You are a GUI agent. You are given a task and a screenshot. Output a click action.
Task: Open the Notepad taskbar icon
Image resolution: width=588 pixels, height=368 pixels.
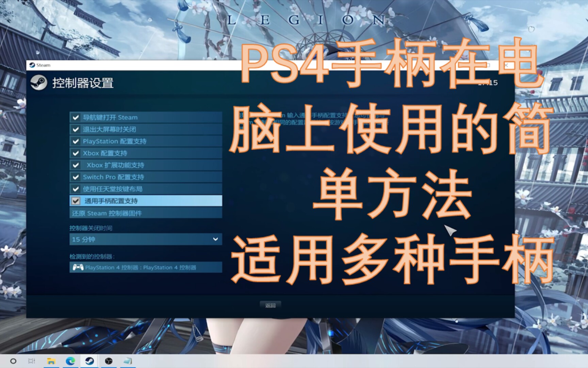[128, 361]
